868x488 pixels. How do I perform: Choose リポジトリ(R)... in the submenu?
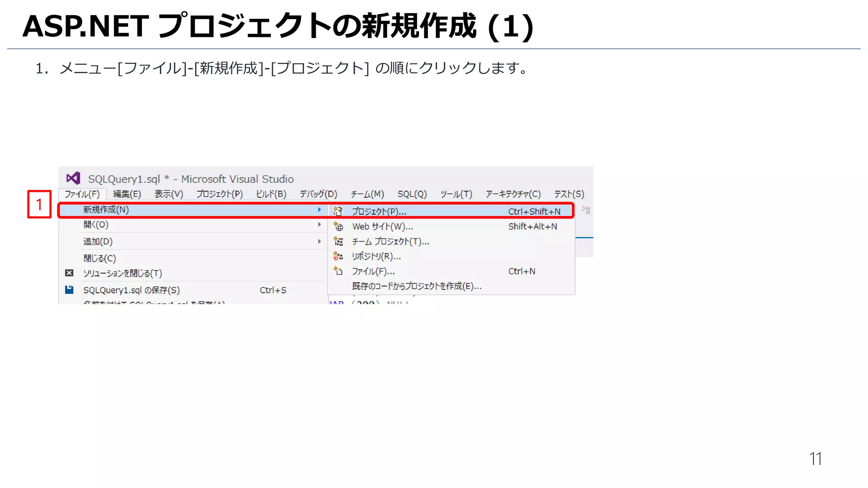[x=451, y=256]
